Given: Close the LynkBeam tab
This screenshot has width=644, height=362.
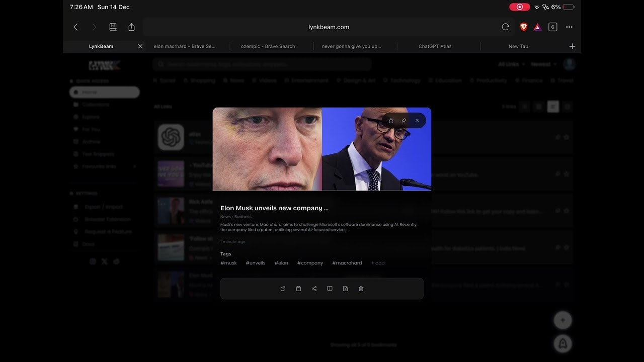Looking at the screenshot, I should 140,46.
